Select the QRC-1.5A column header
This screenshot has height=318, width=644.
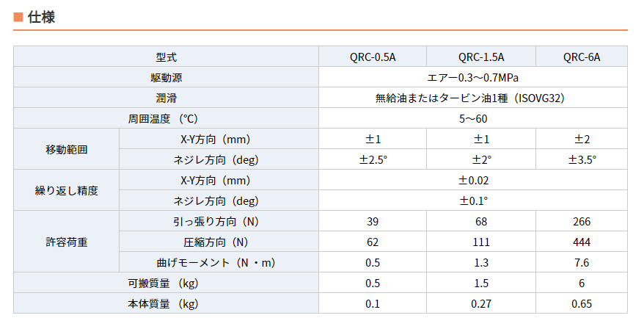(x=481, y=57)
